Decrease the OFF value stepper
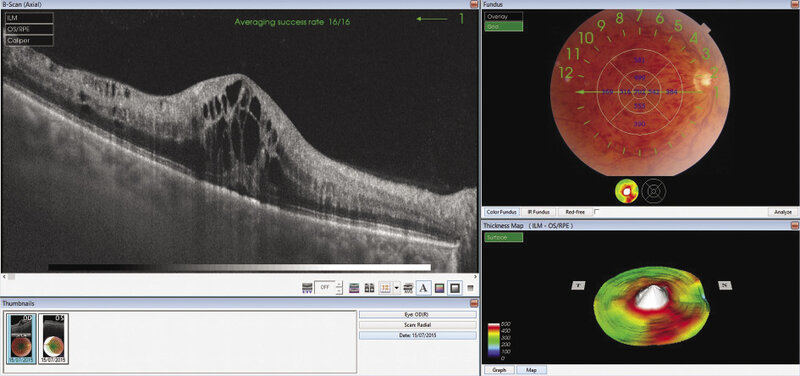The width and height of the screenshot is (800, 376). 340,291
